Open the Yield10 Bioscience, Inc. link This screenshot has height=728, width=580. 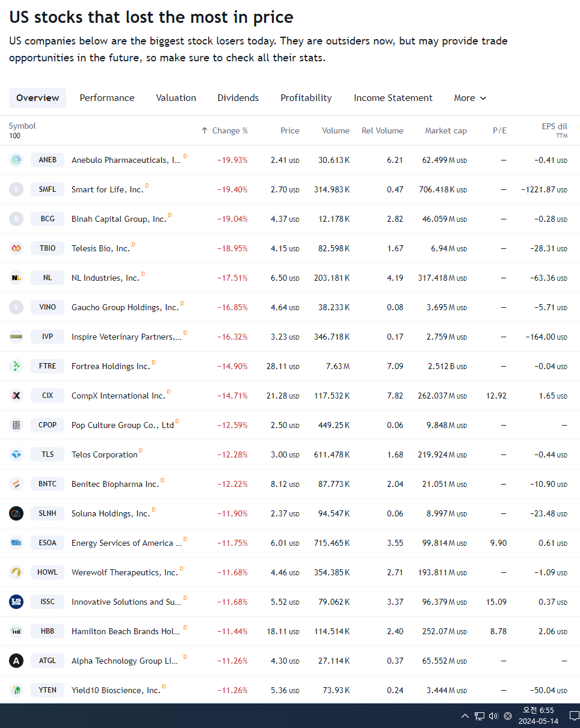116,691
